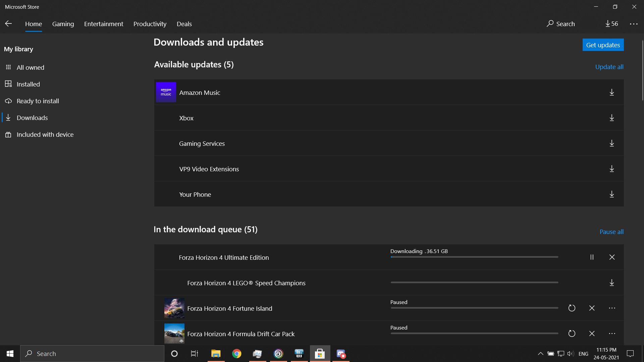This screenshot has width=644, height=362.
Task: Open the Windows Start menu
Action: pos(10,354)
